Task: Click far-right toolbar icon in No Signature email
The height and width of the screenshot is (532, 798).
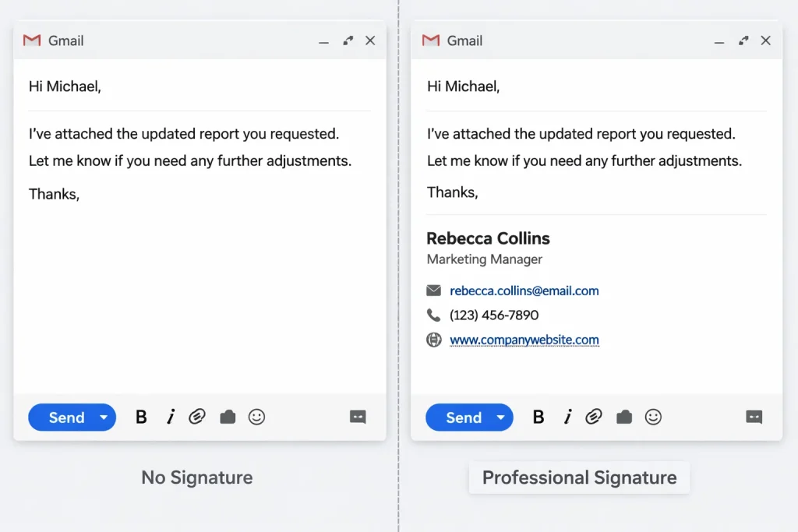Action: pyautogui.click(x=358, y=417)
